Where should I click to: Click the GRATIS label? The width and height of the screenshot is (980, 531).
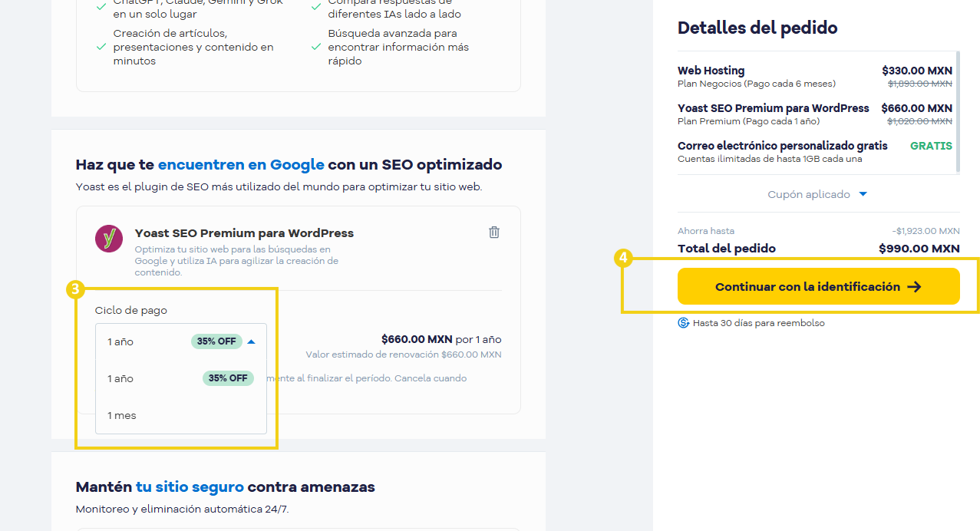(x=931, y=146)
